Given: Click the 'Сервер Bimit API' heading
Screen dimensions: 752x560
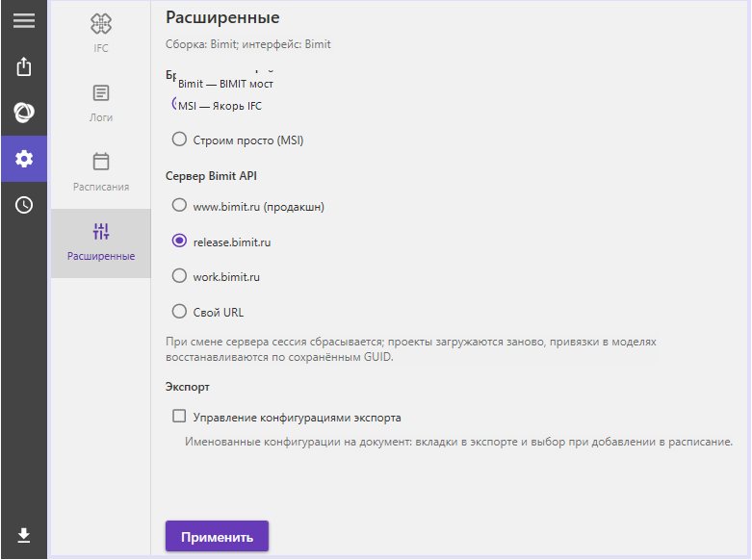Looking at the screenshot, I should point(211,176).
